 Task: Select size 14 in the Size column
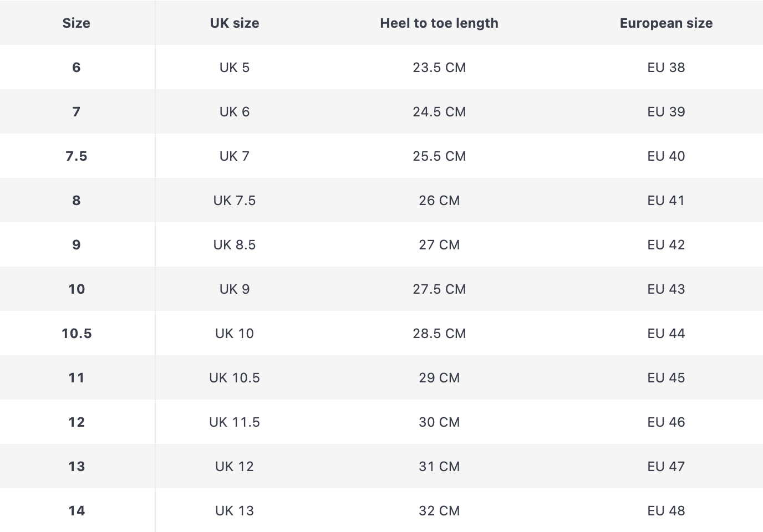pos(77,510)
